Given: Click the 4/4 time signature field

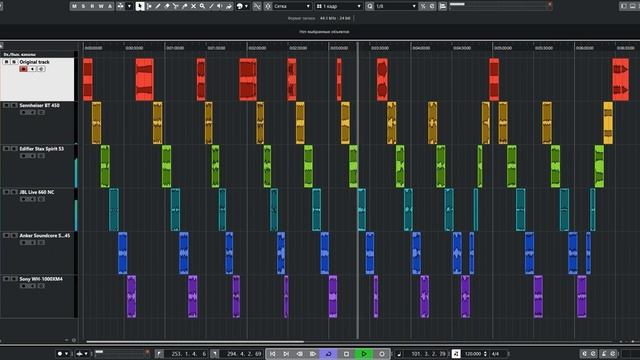Looking at the screenshot, I should pos(495,354).
